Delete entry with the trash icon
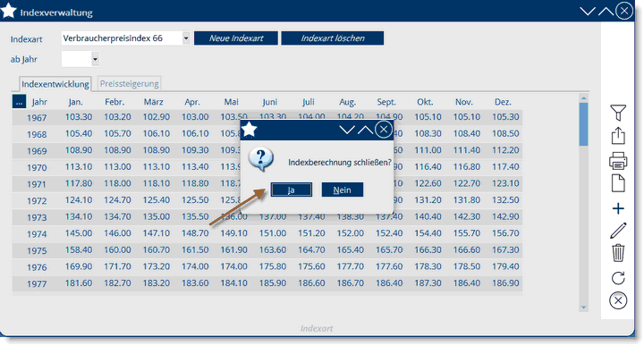This screenshot has width=644, height=346. click(x=618, y=253)
